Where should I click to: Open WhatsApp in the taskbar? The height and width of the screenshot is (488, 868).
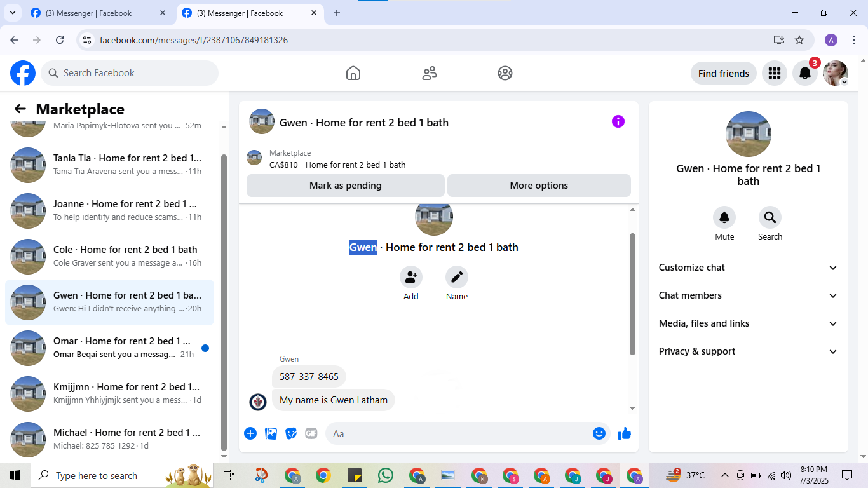tap(386, 475)
